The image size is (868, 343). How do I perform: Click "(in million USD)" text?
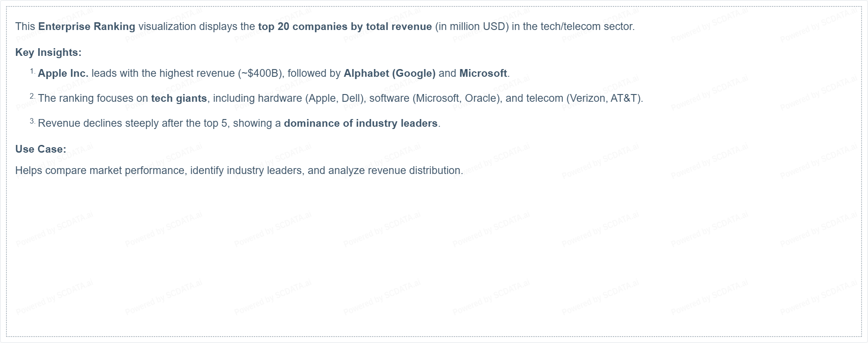click(472, 26)
